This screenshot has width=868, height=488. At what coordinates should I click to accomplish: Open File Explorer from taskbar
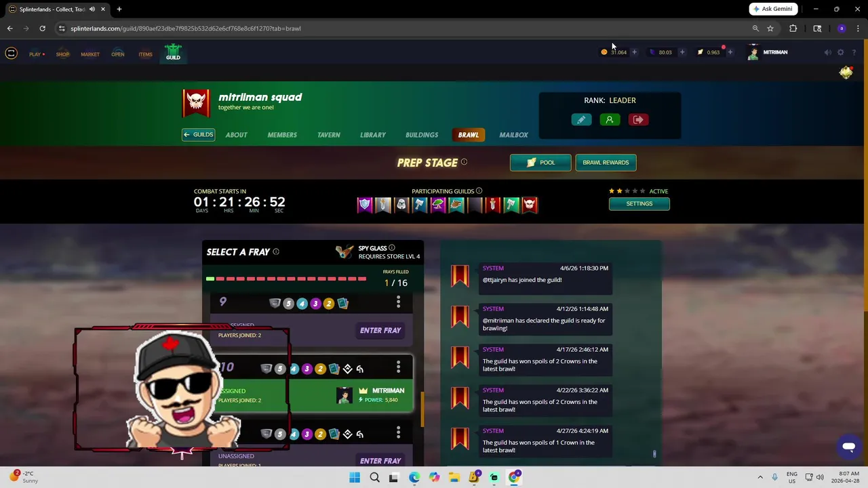click(454, 477)
